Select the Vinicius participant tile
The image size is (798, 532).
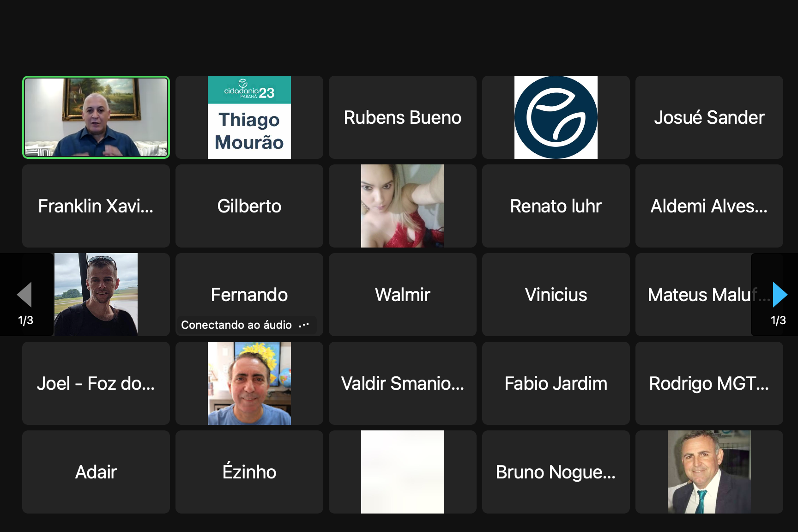[556, 295]
